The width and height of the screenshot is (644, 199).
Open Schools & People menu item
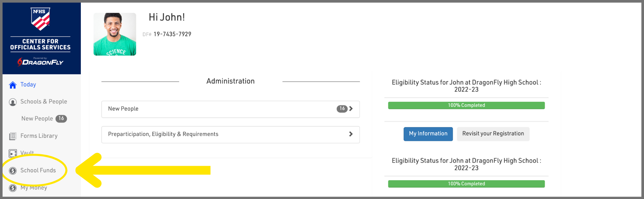tap(44, 102)
